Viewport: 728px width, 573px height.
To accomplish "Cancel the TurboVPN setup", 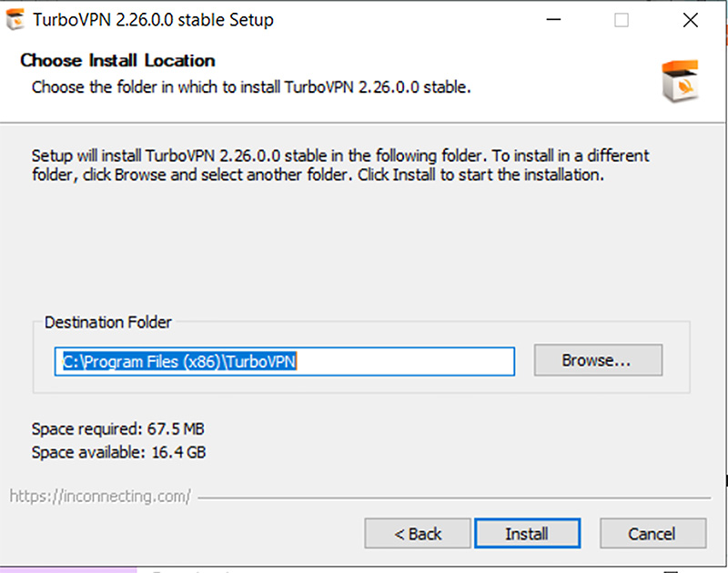I will 652,534.
